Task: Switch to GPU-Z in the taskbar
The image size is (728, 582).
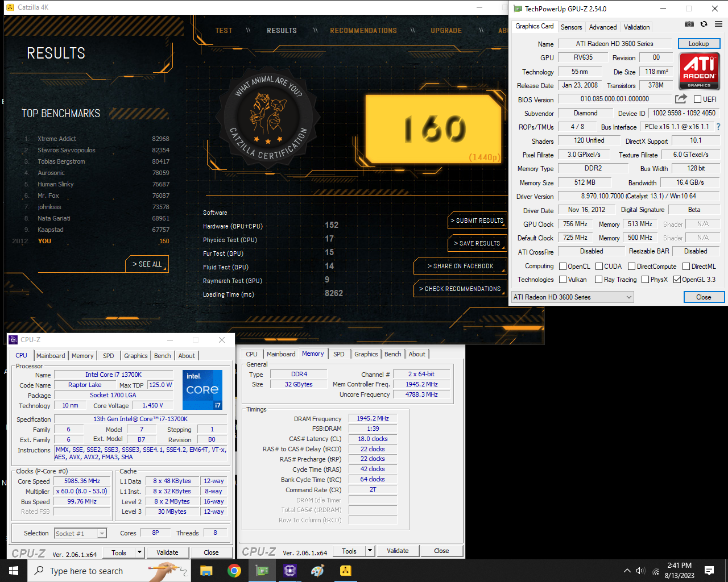Action: tap(262, 571)
